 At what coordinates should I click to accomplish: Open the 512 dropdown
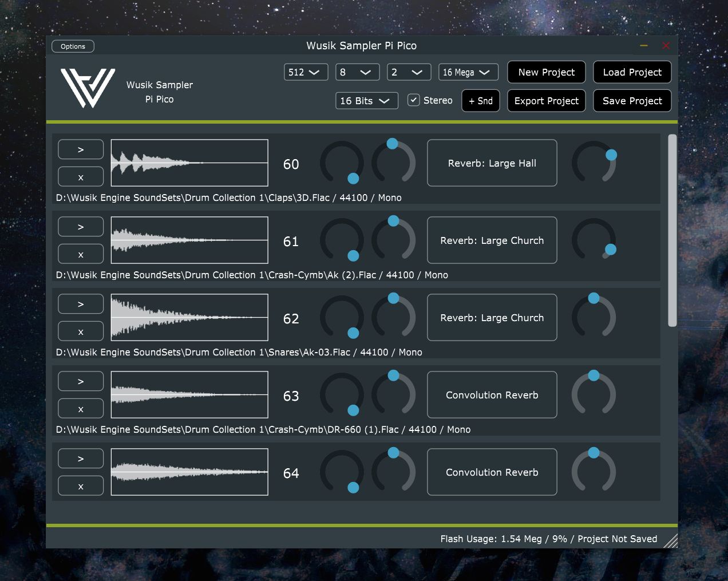tap(306, 72)
